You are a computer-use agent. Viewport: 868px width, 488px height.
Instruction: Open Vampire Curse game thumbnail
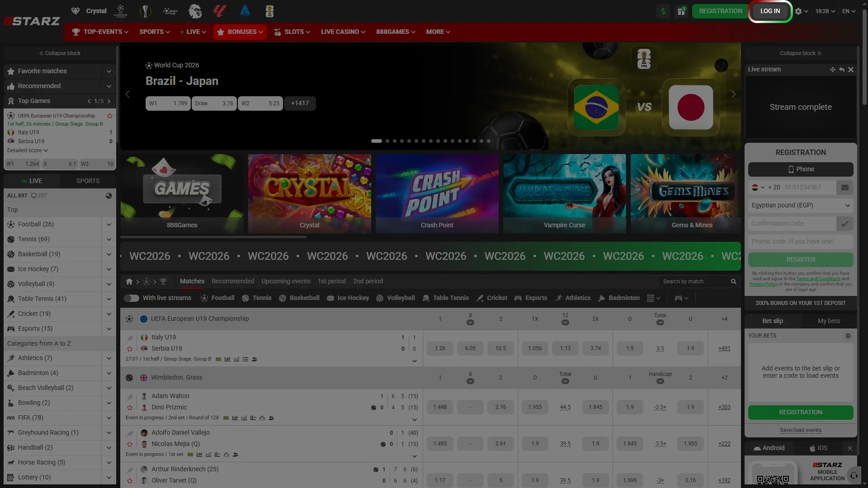click(x=564, y=194)
